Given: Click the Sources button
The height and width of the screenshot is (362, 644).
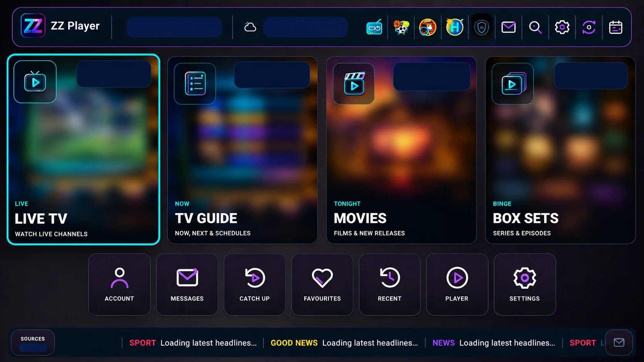Looking at the screenshot, I should pos(33,342).
